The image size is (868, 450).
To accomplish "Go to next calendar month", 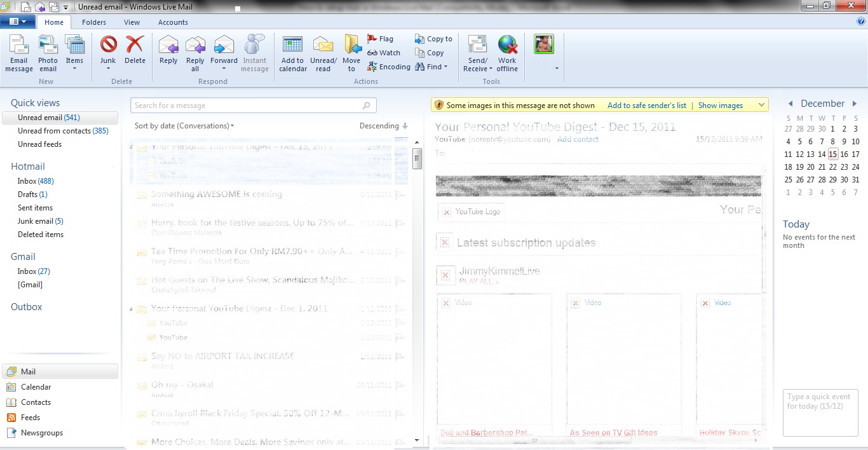I will coord(855,104).
